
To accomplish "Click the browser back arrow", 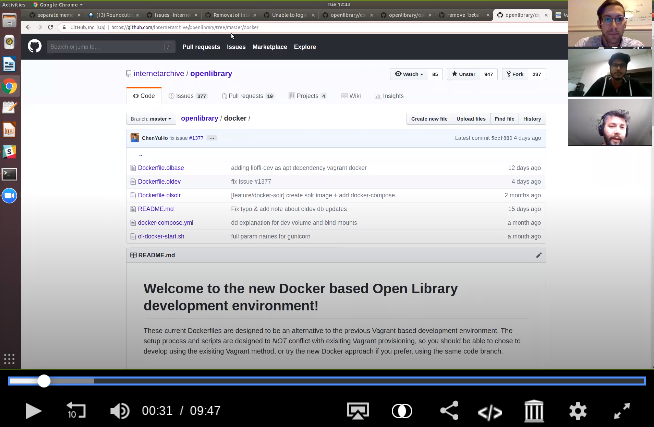I will [x=28, y=27].
